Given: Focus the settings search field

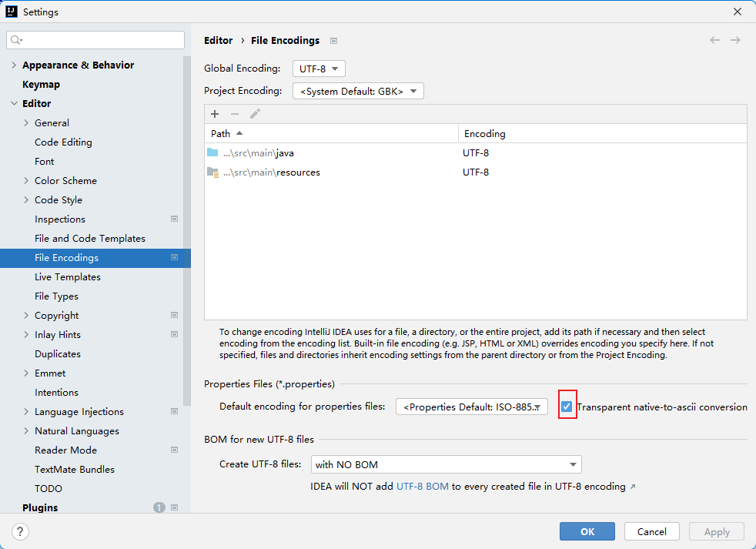Looking at the screenshot, I should coord(95,40).
